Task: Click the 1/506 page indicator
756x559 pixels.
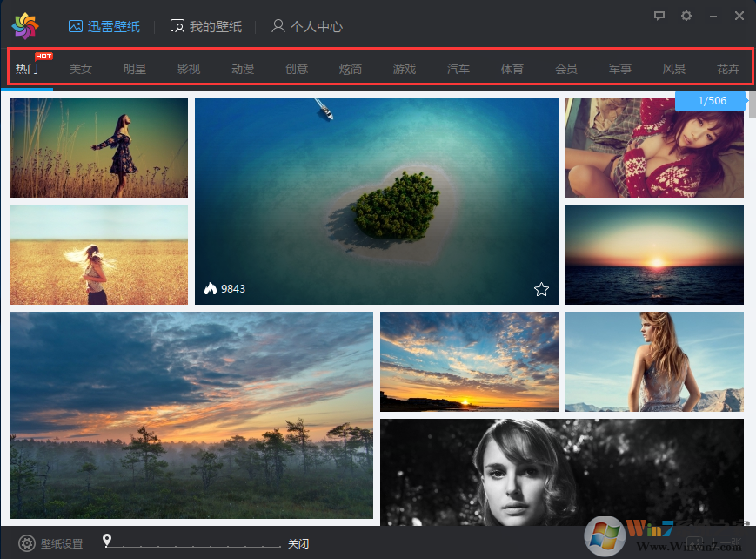Action: 711,101
